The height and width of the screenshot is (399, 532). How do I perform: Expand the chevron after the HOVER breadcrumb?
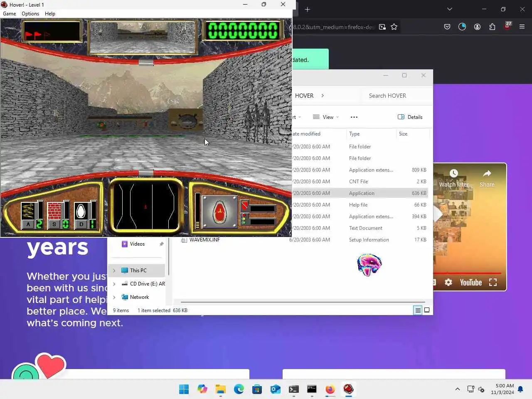coord(323,96)
